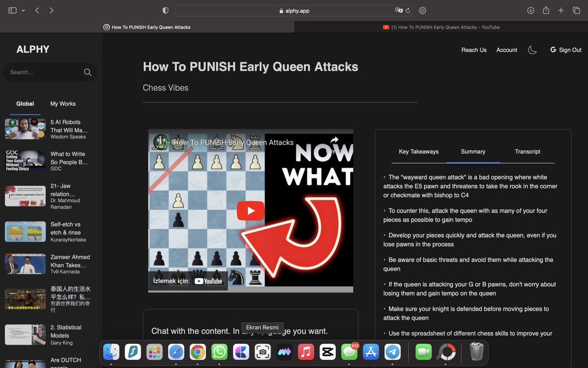The height and width of the screenshot is (368, 588).
Task: Switch to the YouTube browser tab
Action: (441, 27)
